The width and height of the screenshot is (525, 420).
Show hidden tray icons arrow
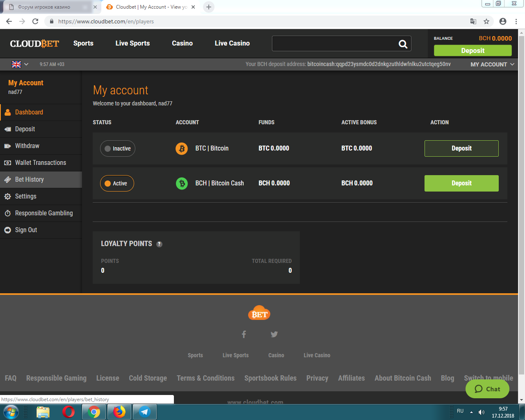(x=472, y=412)
